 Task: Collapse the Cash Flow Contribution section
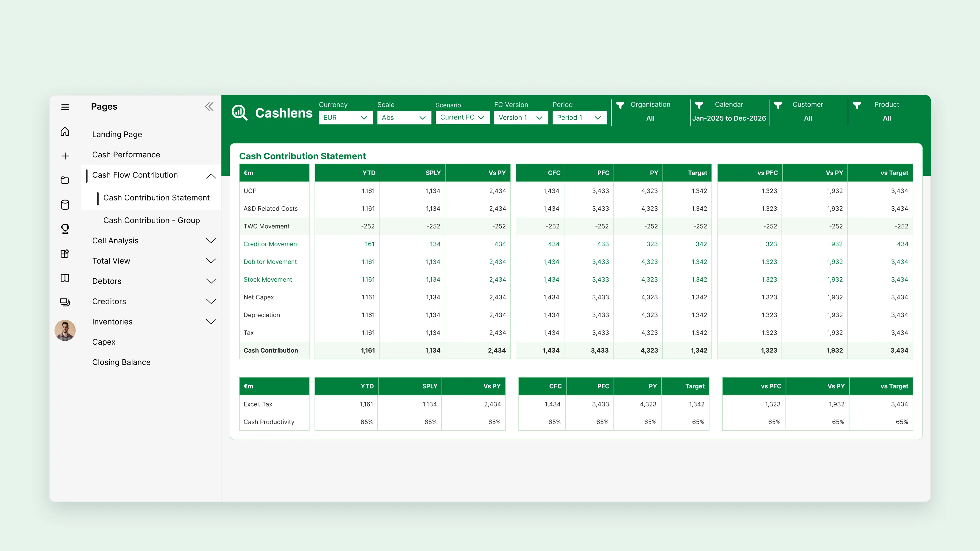211,176
